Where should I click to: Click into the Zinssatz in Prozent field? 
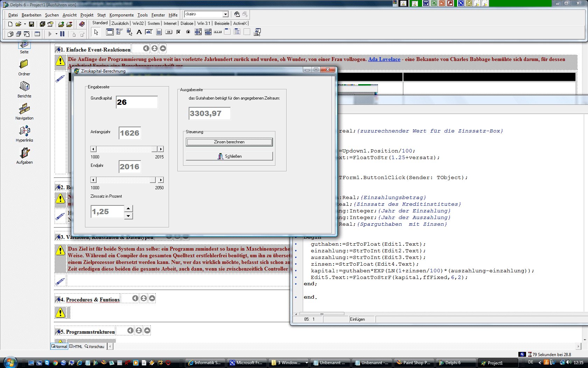107,211
